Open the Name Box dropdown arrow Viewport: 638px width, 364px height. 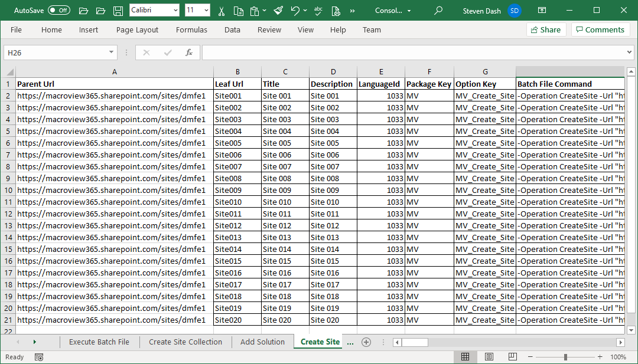tap(112, 53)
